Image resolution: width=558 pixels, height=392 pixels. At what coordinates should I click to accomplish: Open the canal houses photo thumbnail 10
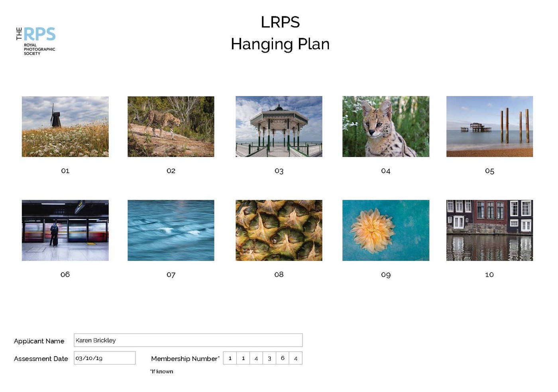coord(489,231)
